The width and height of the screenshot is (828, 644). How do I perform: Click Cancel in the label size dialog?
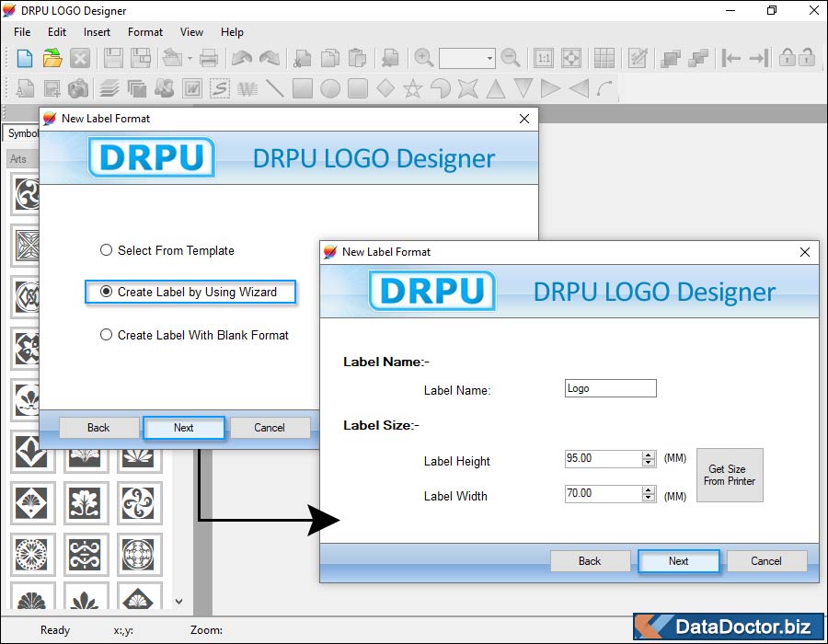766,561
